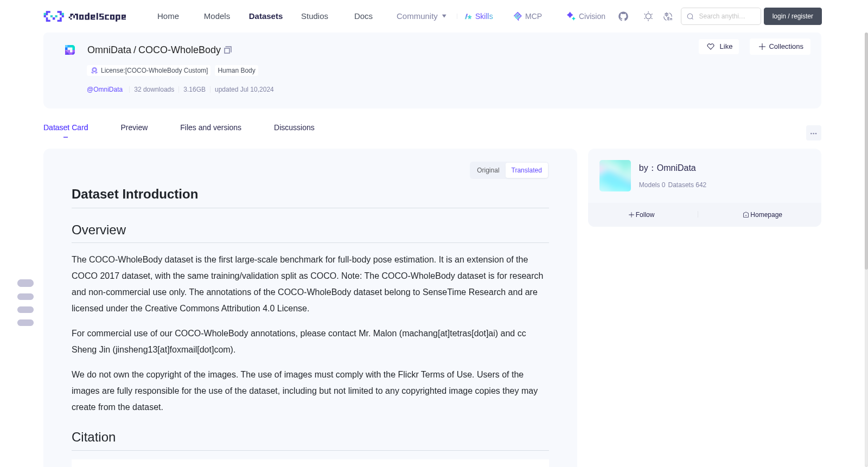This screenshot has width=868, height=467.
Task: Open the Skills page
Action: pos(478,16)
